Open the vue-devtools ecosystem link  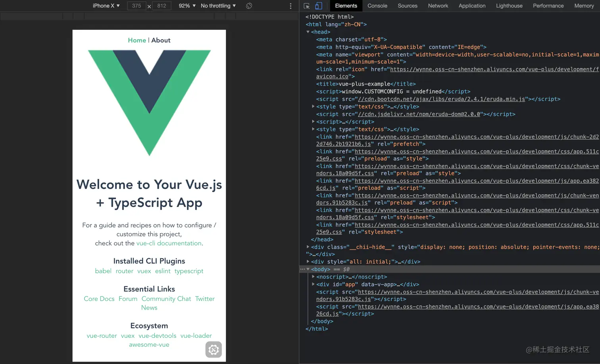(158, 335)
